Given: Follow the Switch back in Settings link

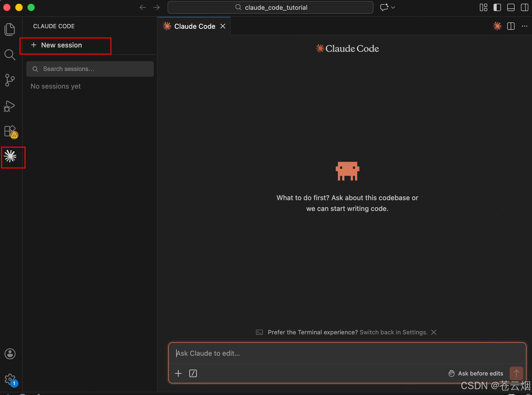Looking at the screenshot, I should click(393, 332).
